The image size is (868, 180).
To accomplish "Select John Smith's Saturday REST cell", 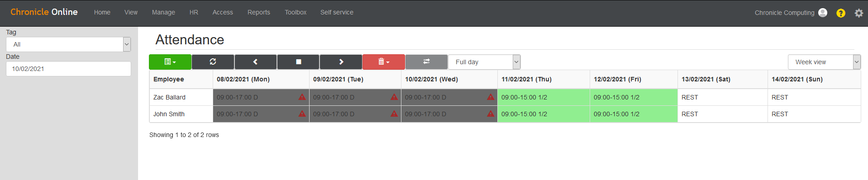I will point(723,114).
